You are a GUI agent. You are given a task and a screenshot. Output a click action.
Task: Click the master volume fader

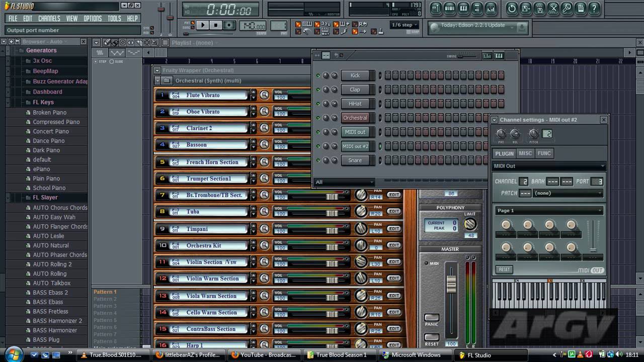click(451, 284)
